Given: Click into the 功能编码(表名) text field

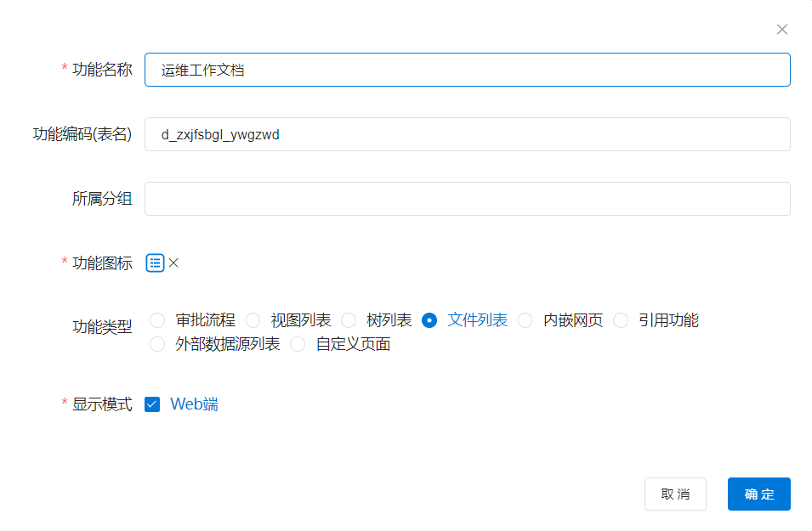Looking at the screenshot, I should (467, 134).
